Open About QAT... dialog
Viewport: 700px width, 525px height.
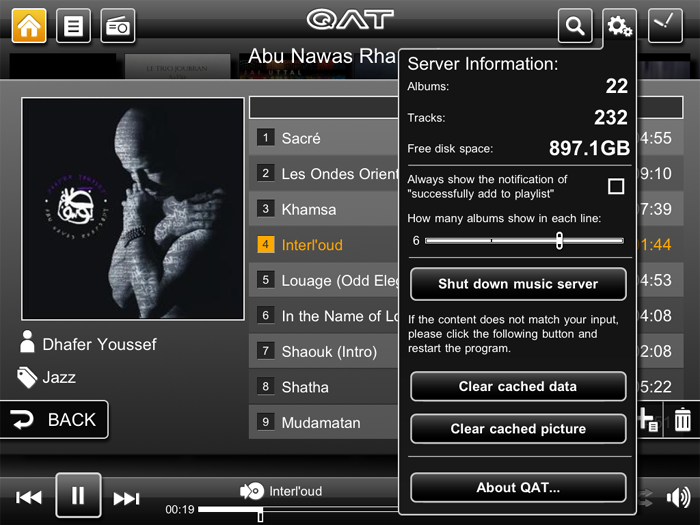(518, 488)
